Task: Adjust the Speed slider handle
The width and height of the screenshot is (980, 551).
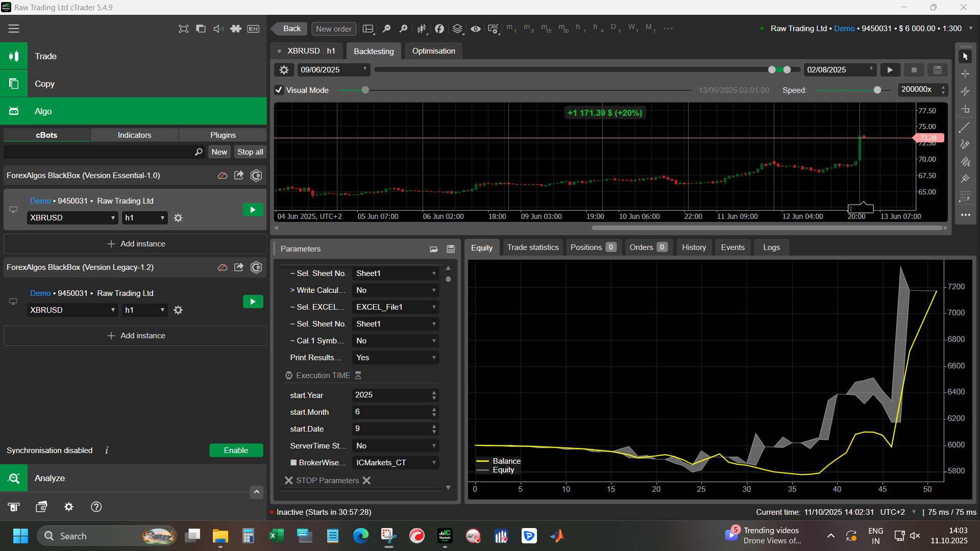Action: pyautogui.click(x=877, y=90)
